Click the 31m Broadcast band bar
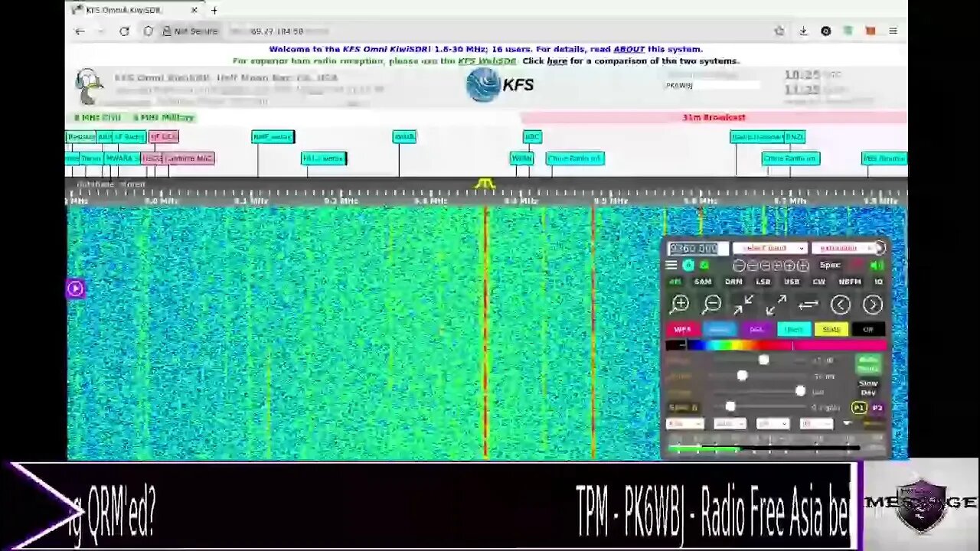This screenshot has width=980, height=551. coord(714,117)
